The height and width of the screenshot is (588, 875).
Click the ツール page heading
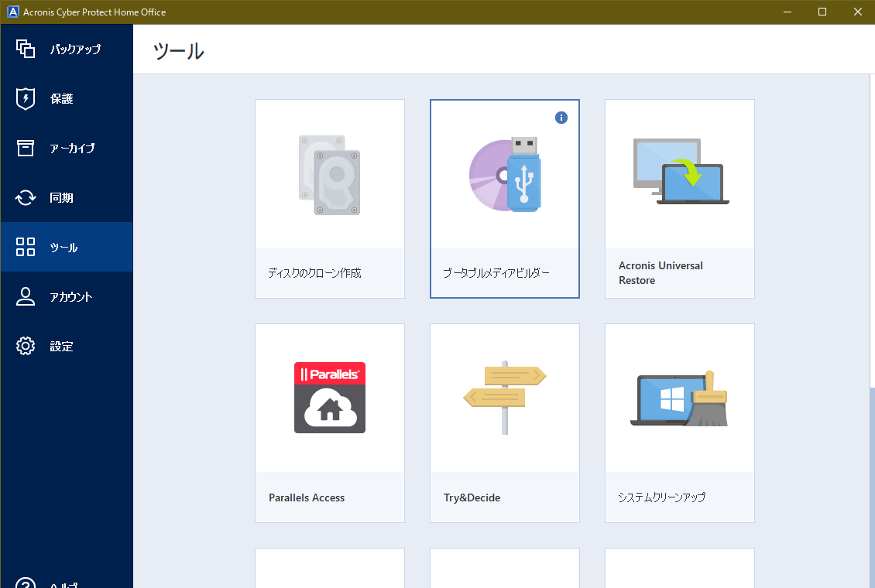tap(179, 51)
